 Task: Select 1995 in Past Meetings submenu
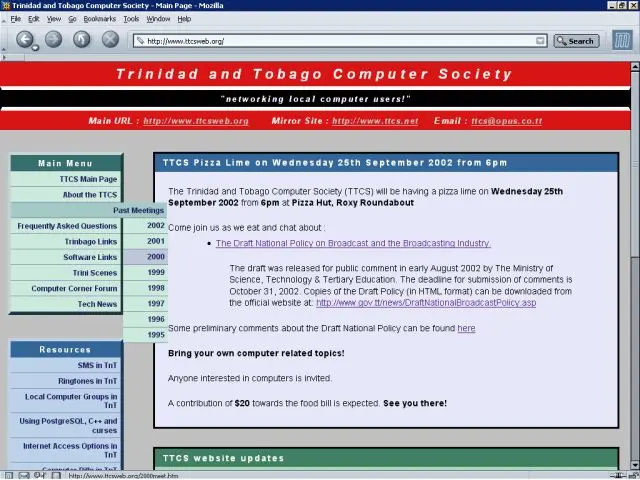pyautogui.click(x=146, y=335)
